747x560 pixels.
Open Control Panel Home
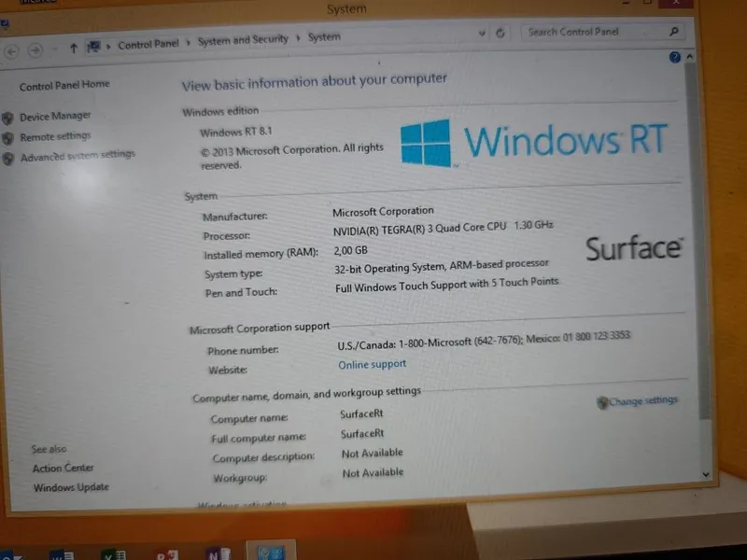pyautogui.click(x=64, y=85)
